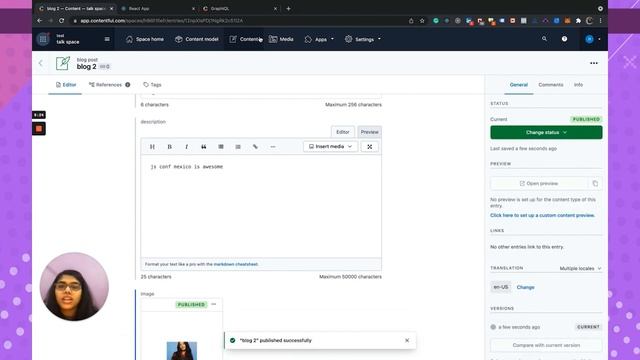Insert a link in the description editor

coord(255,147)
